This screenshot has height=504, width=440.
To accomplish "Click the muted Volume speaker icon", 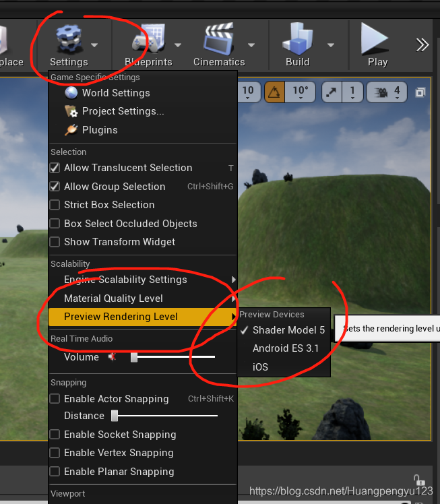I will [112, 356].
